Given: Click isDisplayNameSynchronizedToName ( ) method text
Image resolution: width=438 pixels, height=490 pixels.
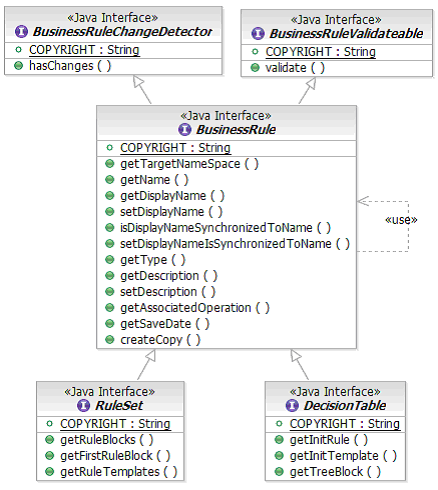Looking at the screenshot, I should coord(225,228).
